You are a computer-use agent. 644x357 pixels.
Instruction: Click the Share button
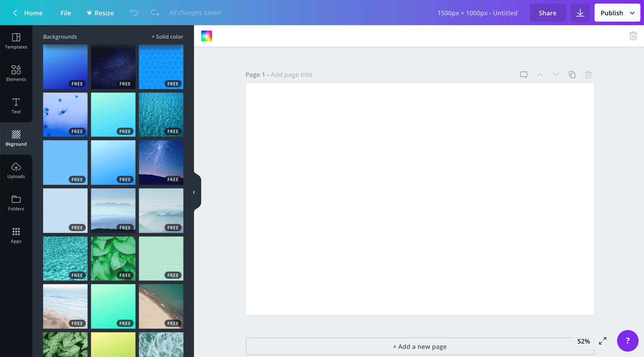pos(547,12)
